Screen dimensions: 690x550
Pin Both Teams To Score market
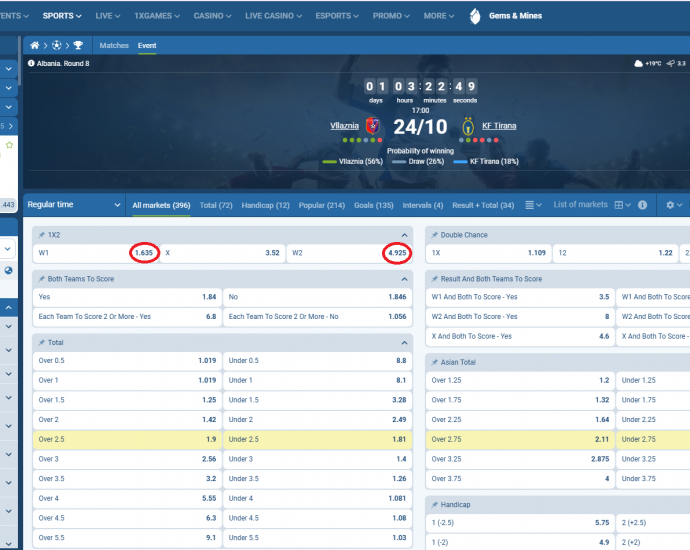tap(42, 279)
